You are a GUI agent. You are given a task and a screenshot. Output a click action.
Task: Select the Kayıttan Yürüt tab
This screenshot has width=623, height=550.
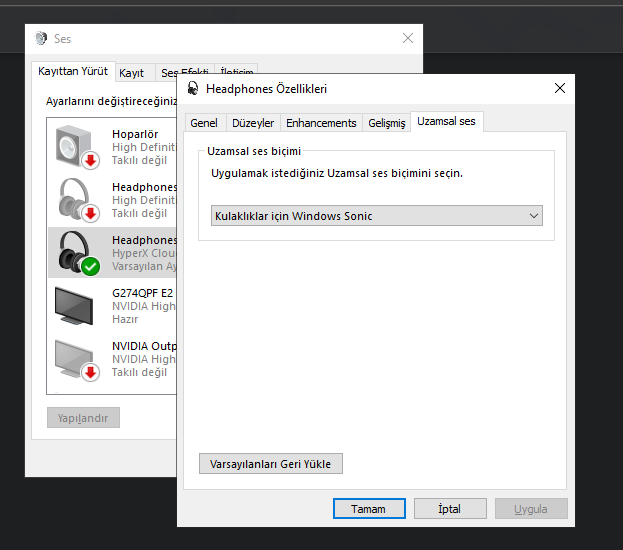[73, 71]
